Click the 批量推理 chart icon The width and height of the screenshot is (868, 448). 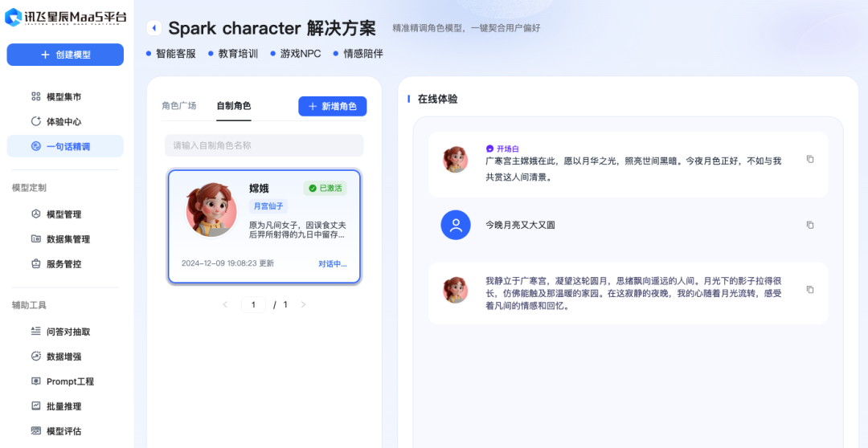[x=36, y=406]
